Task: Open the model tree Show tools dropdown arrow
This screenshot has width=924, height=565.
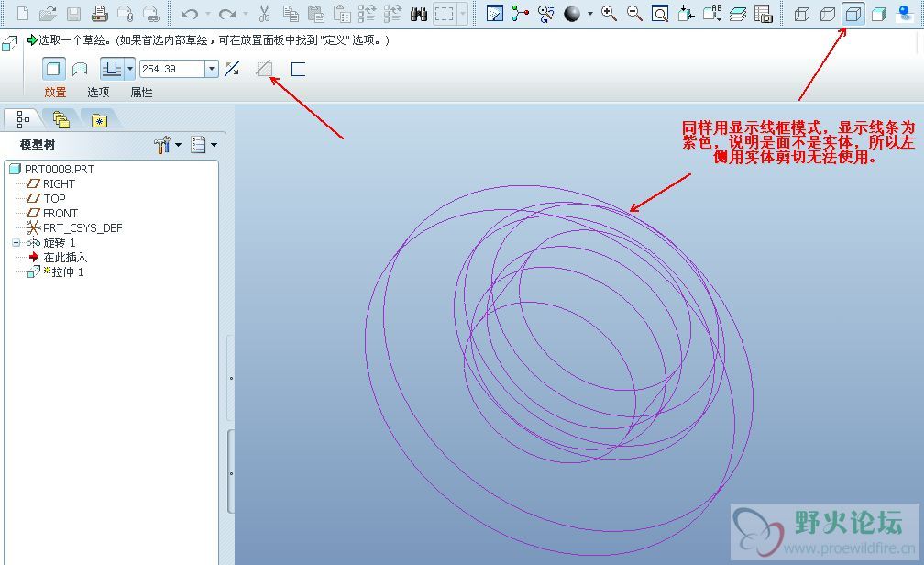Action: tap(178, 145)
